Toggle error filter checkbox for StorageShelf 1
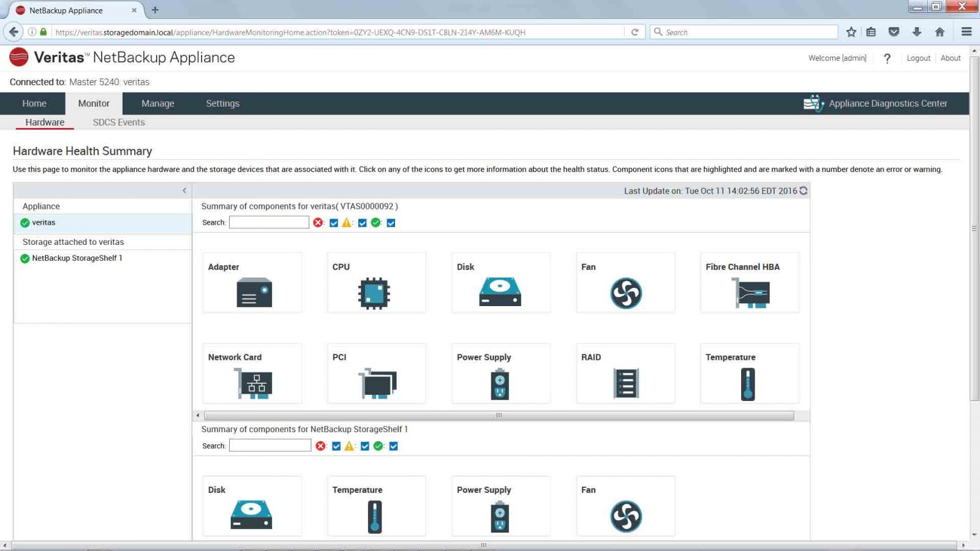 (x=336, y=446)
